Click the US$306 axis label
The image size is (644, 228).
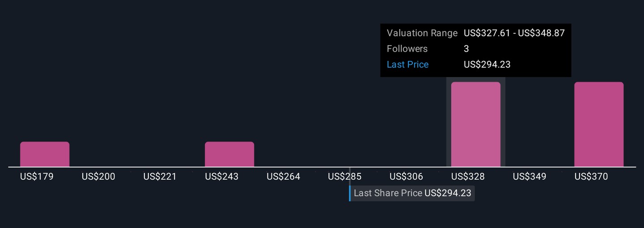click(x=406, y=176)
